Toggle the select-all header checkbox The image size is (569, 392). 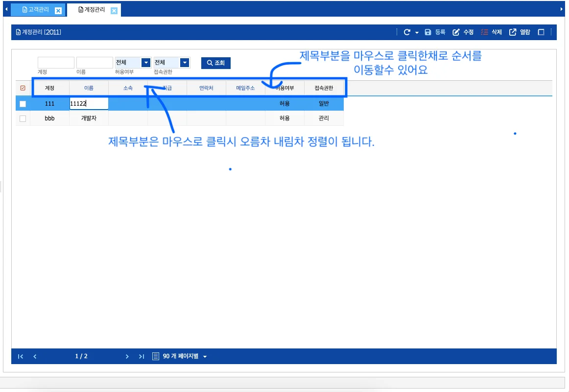click(23, 88)
